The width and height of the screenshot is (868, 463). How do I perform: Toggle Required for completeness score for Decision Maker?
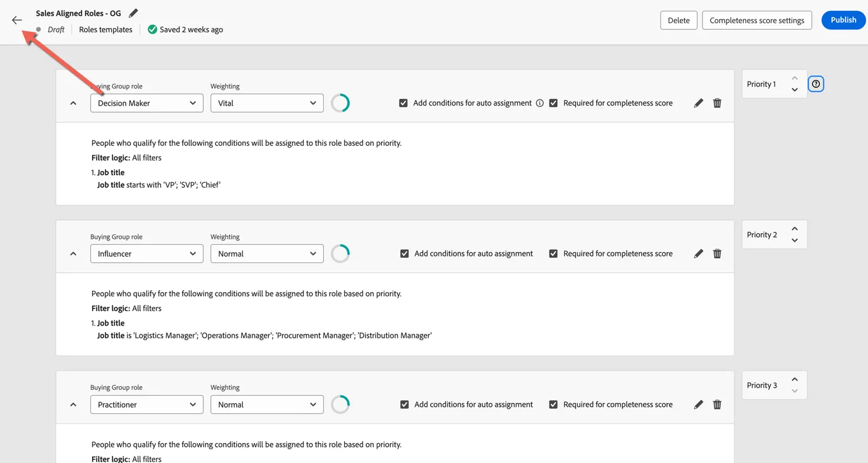(x=553, y=103)
